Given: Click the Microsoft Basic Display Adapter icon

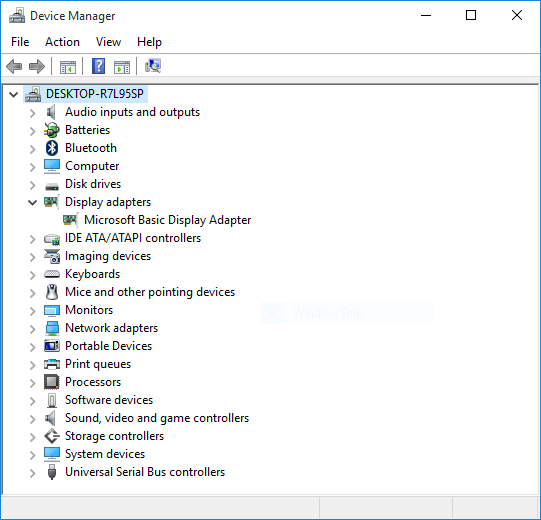Looking at the screenshot, I should pos(71,220).
